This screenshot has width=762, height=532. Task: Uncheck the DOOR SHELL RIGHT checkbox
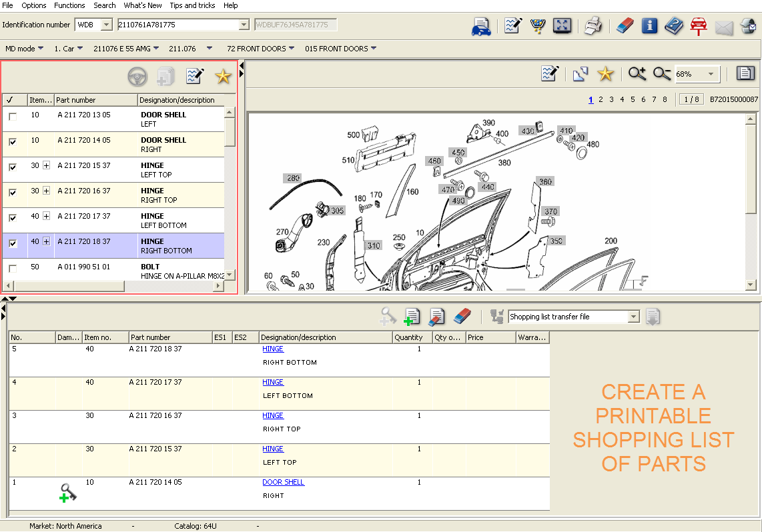[13, 142]
